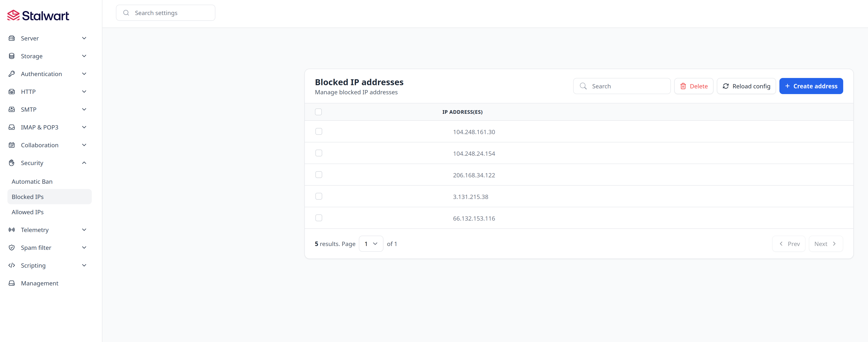Click the Telemetry signal icon
The width and height of the screenshot is (868, 342).
point(11,229)
